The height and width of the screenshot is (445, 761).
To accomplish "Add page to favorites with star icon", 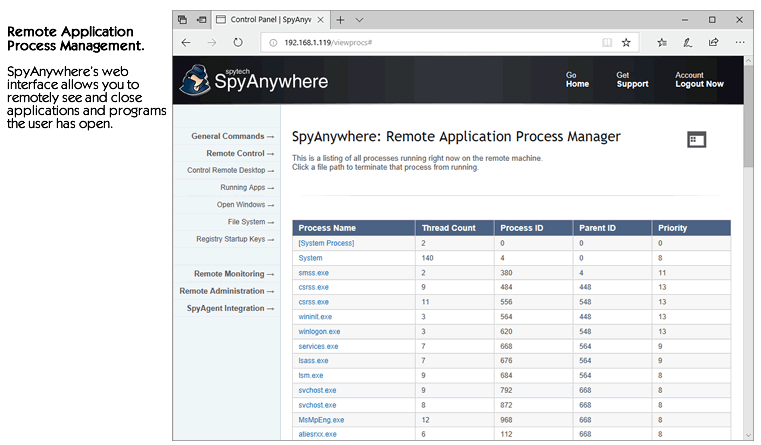I will coord(626,43).
